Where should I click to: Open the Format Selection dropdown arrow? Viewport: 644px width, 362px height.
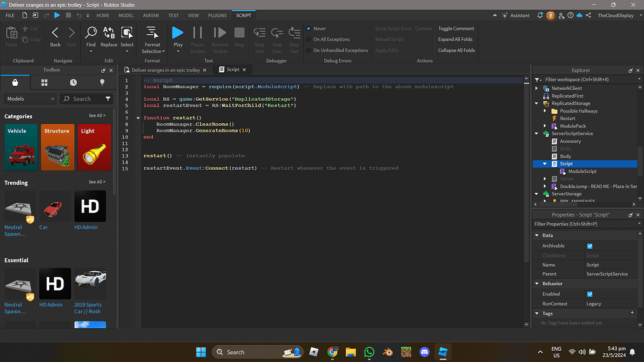click(x=164, y=51)
